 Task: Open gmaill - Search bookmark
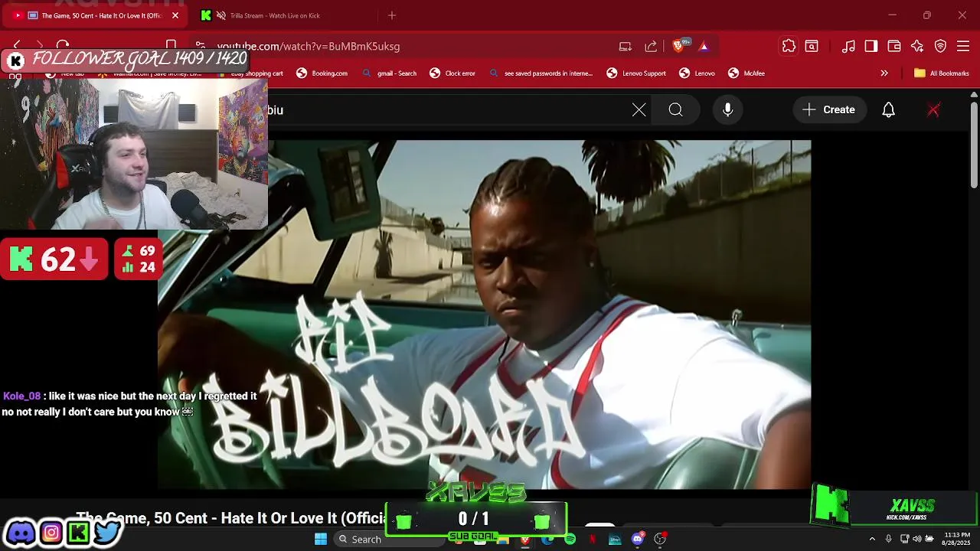(389, 73)
